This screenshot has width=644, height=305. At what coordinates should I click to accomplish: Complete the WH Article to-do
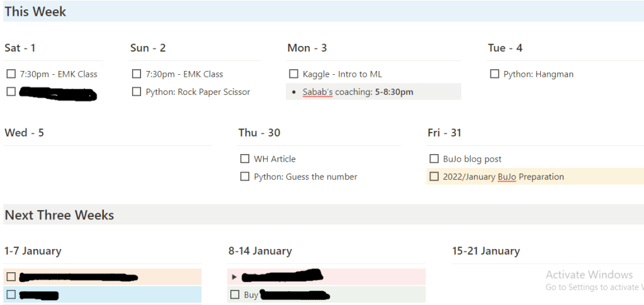pyautogui.click(x=245, y=159)
